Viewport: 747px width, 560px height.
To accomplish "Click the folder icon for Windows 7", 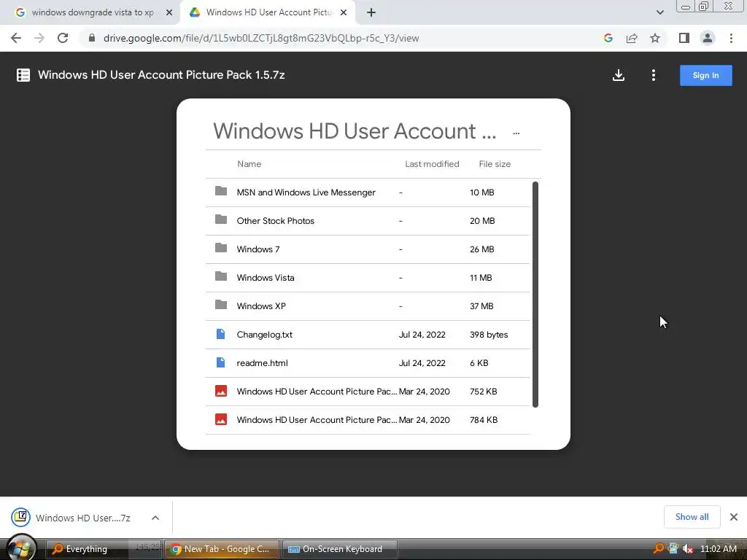I will click(x=220, y=248).
